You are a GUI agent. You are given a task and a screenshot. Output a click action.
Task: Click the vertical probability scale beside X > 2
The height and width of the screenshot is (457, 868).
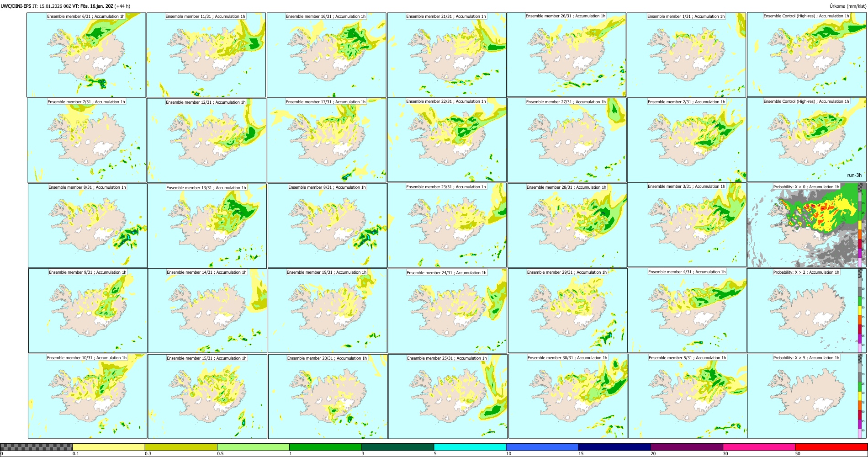861,311
